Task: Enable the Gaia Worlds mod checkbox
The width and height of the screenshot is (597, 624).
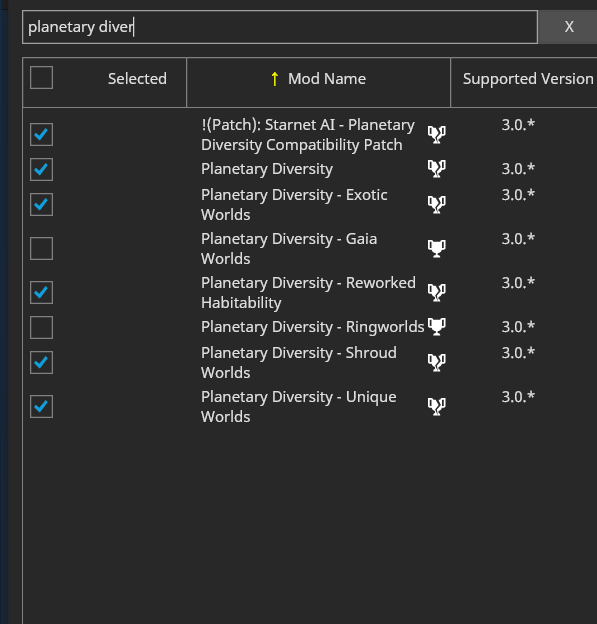Action: click(x=41, y=248)
